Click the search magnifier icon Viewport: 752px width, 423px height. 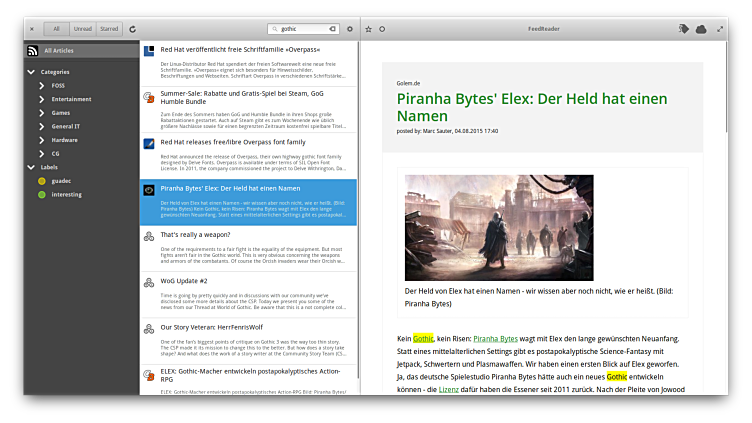tap(275, 29)
